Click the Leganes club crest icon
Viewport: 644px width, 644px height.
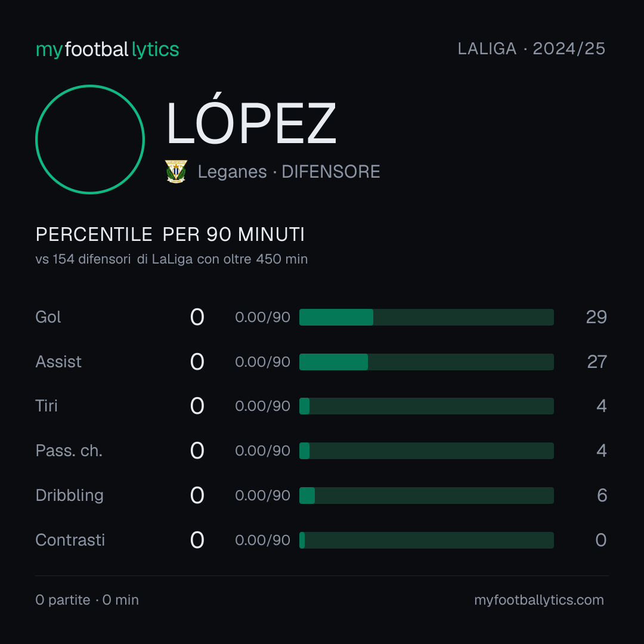(176, 171)
